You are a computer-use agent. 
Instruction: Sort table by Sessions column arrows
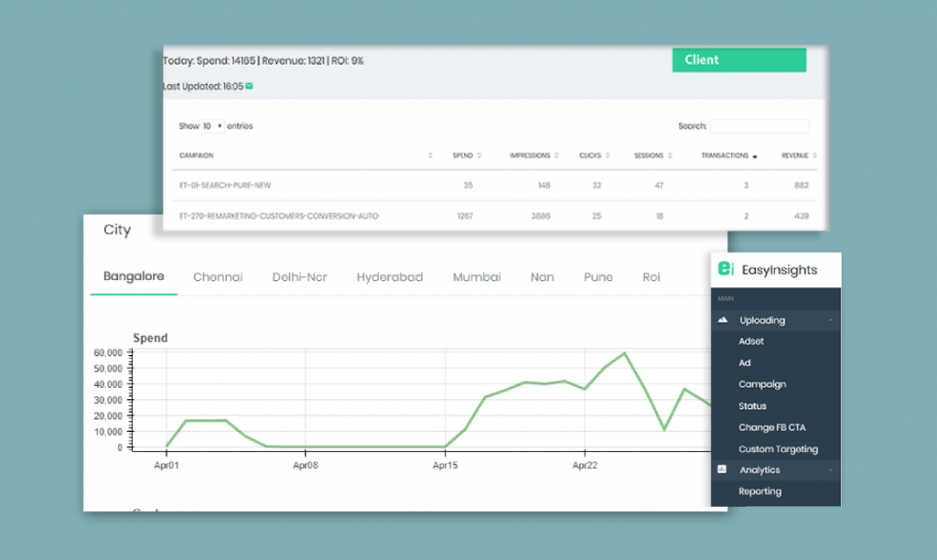pos(670,156)
